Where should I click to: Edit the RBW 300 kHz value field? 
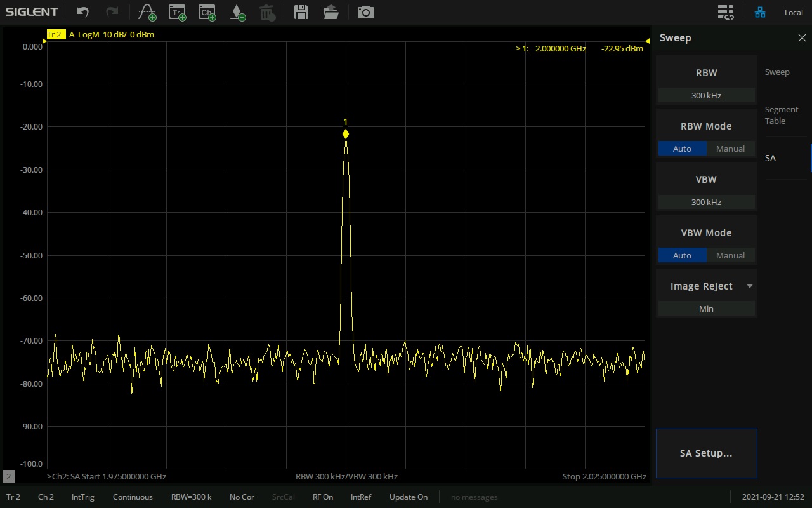[x=706, y=95]
